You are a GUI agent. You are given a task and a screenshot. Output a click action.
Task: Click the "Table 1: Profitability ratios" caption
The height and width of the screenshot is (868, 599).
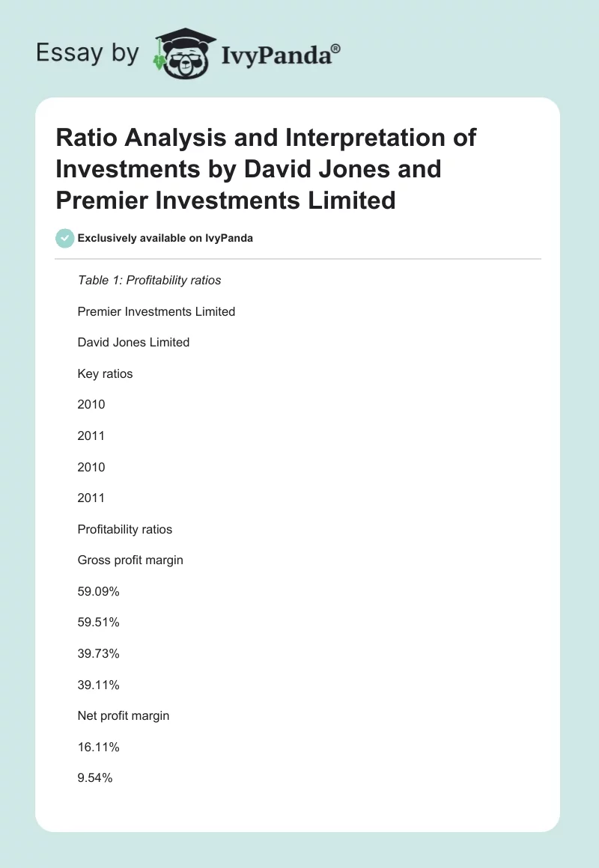point(149,280)
